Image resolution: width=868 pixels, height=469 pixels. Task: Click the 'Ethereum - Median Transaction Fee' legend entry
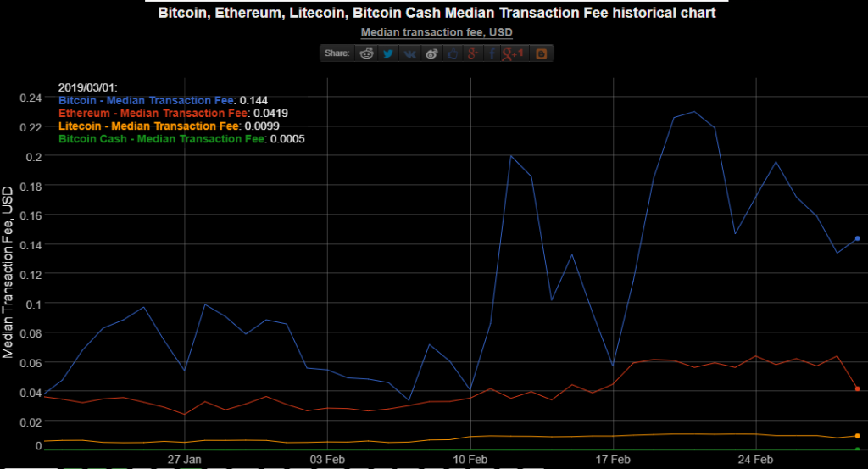point(153,113)
